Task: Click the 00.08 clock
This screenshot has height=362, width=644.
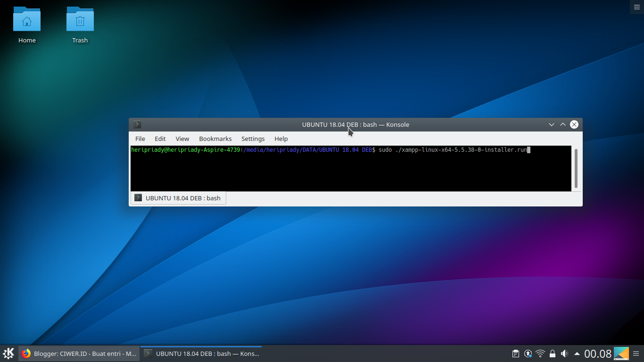Action: [x=598, y=354]
